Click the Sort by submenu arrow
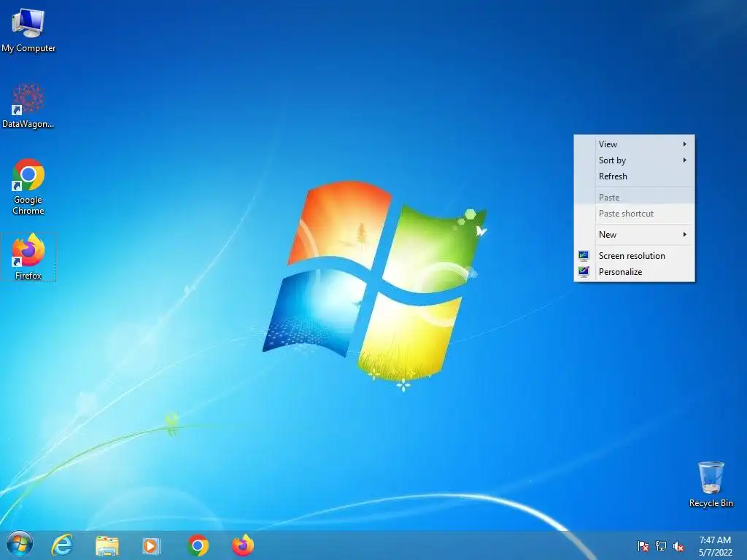The width and height of the screenshot is (747, 560). point(684,160)
